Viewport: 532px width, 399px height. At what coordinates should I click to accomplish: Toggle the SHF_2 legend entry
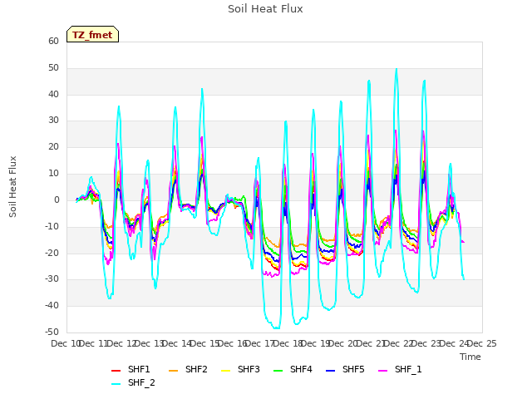click(x=133, y=383)
